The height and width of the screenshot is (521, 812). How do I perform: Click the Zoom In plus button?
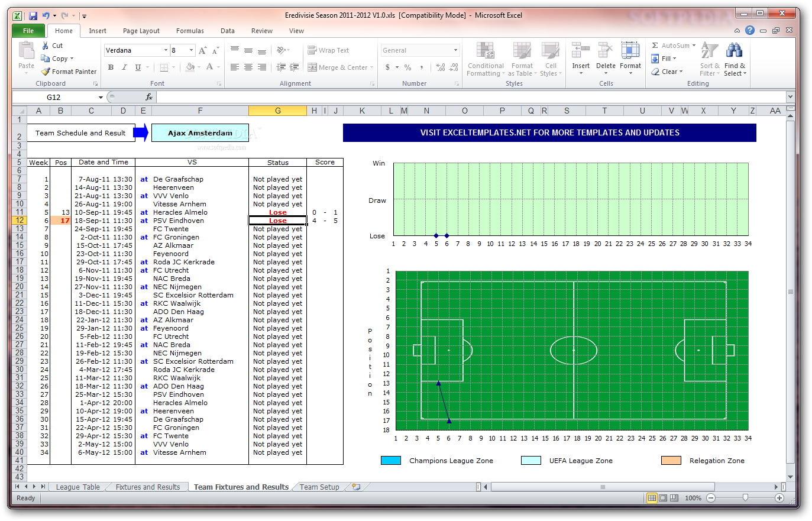tap(779, 498)
